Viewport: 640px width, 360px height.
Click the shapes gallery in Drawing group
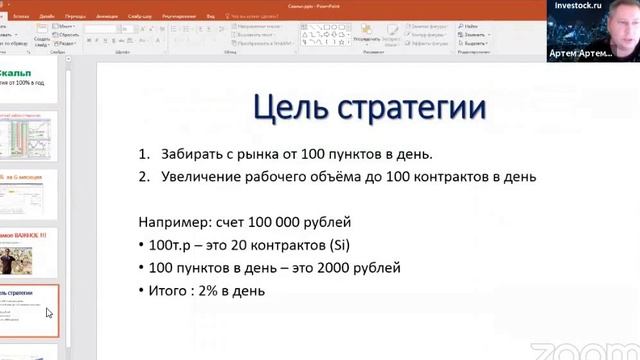pyautogui.click(x=326, y=35)
